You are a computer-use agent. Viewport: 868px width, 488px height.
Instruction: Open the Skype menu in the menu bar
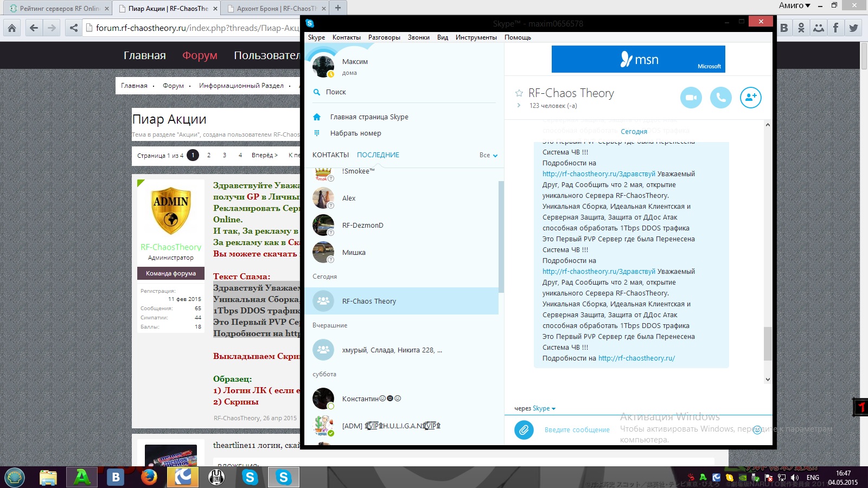[317, 37]
